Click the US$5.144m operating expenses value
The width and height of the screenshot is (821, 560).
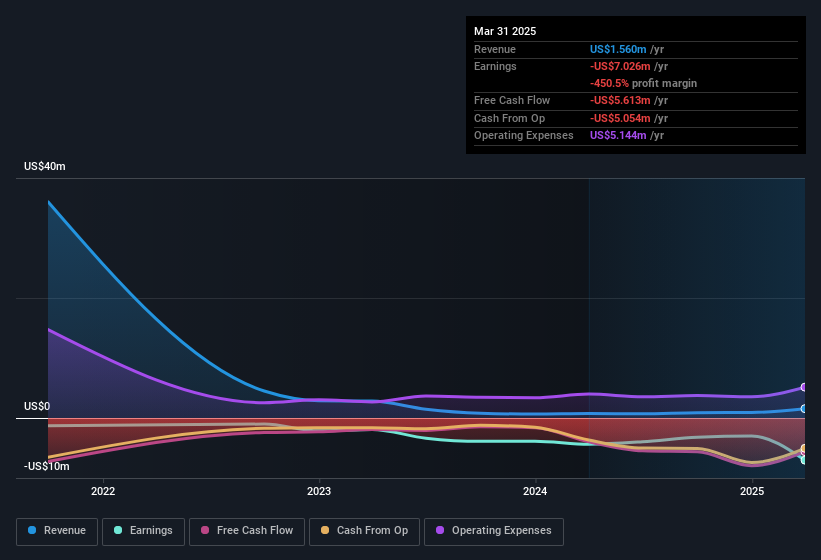click(618, 136)
